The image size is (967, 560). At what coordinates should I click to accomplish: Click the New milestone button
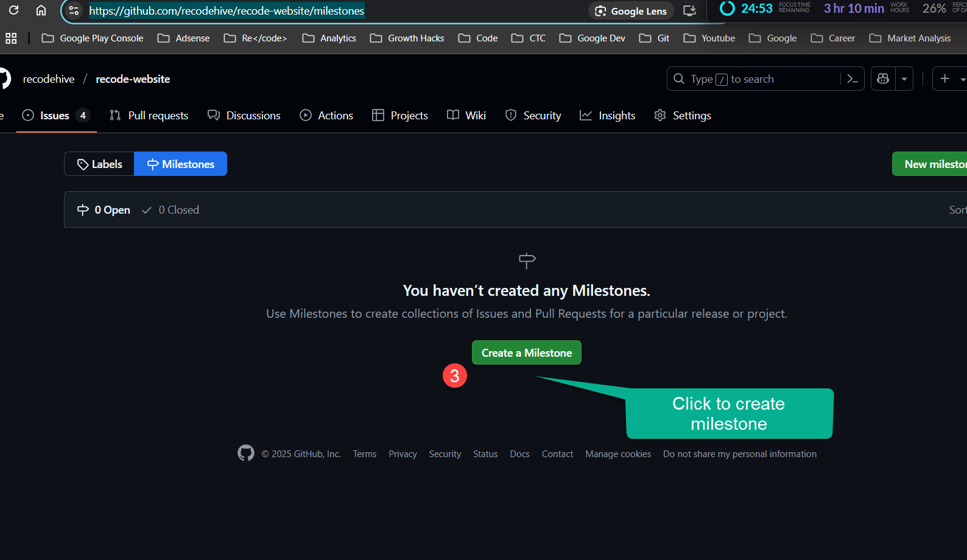coord(930,164)
